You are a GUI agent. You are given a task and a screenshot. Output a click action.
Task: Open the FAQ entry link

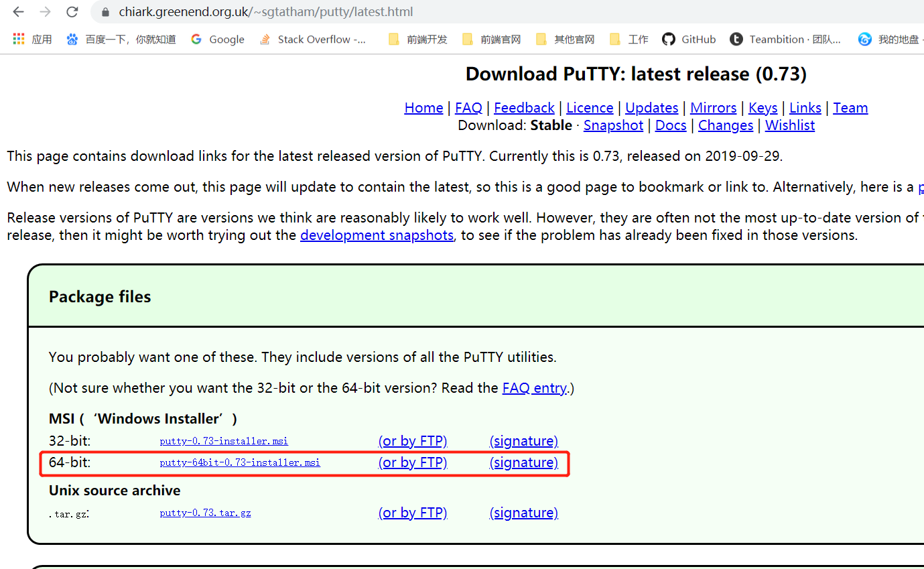534,388
